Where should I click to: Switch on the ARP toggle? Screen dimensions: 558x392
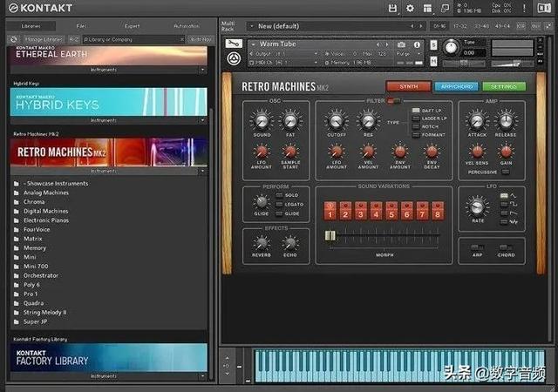point(477,247)
